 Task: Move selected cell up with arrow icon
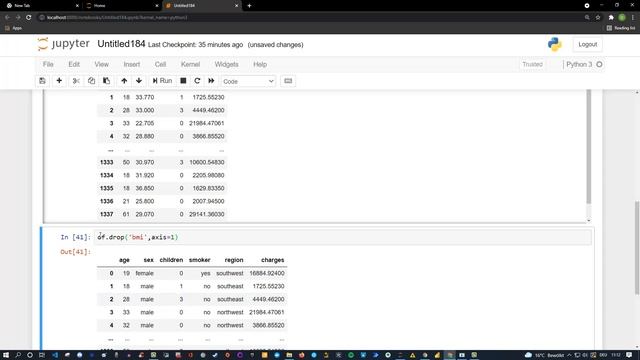[x=124, y=81]
